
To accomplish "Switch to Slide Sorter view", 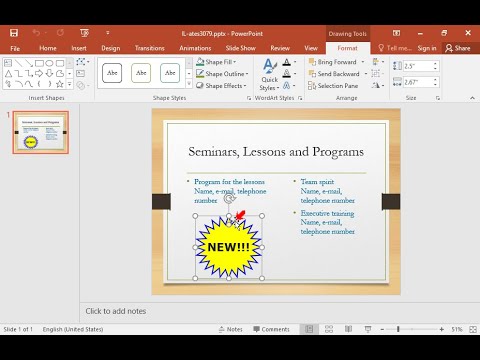I will 329,329.
